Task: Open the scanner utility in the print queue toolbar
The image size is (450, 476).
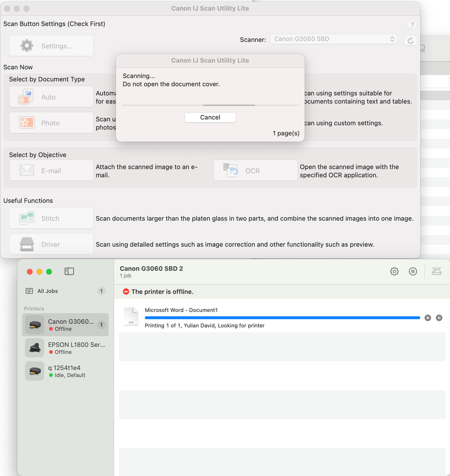Action: tap(436, 271)
